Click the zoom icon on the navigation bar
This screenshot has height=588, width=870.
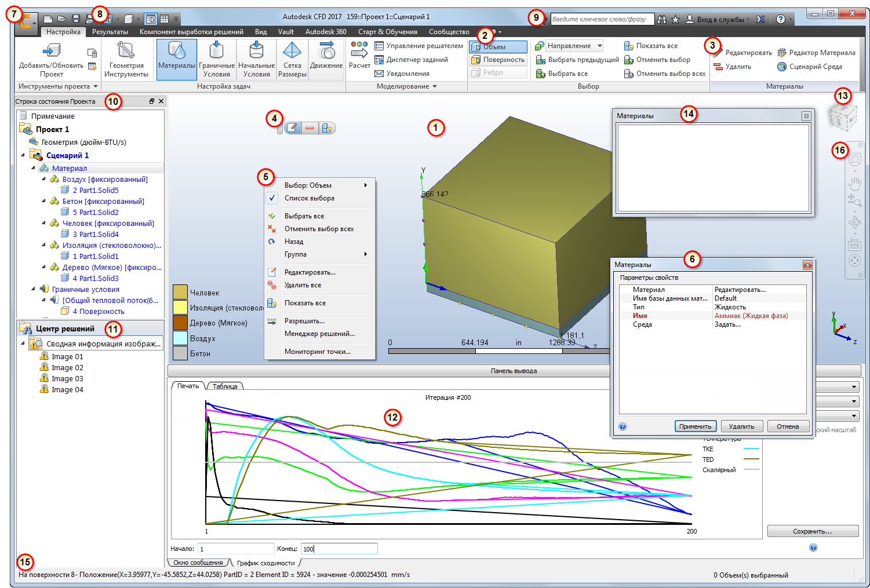pyautogui.click(x=854, y=201)
